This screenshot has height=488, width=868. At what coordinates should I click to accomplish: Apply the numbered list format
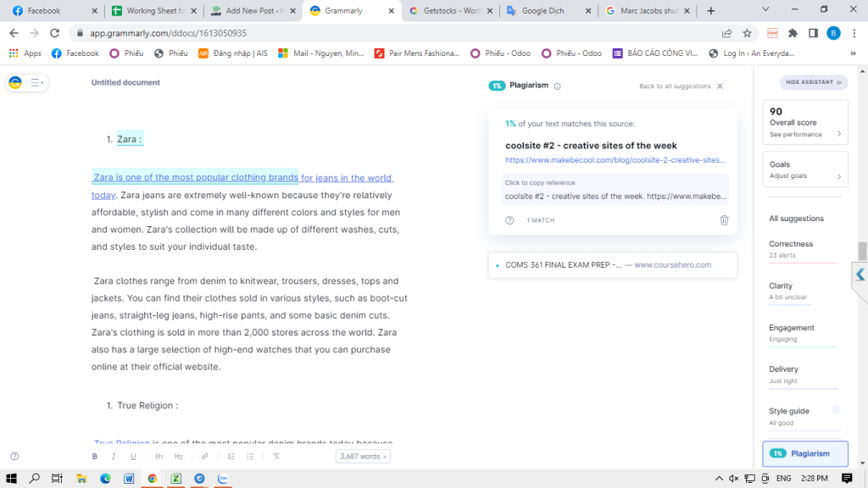231,457
